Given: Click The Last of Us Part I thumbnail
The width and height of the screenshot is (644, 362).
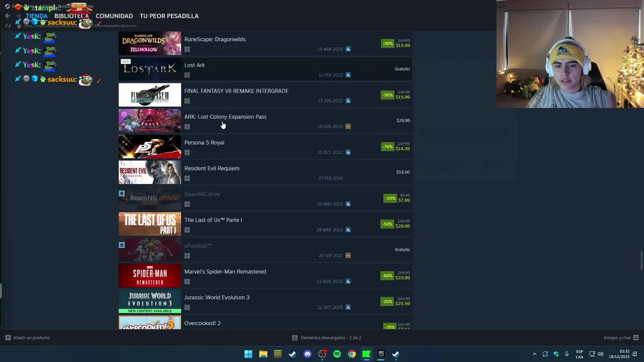Looking at the screenshot, I should click(150, 224).
